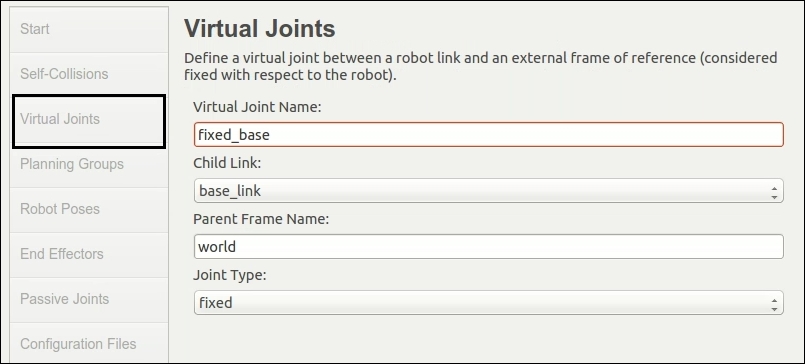The width and height of the screenshot is (805, 364).
Task: Click the Child Link label
Action: [227, 163]
